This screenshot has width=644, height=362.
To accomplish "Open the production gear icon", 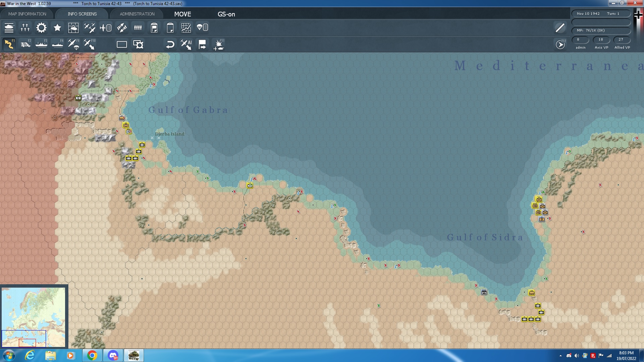I will (41, 28).
